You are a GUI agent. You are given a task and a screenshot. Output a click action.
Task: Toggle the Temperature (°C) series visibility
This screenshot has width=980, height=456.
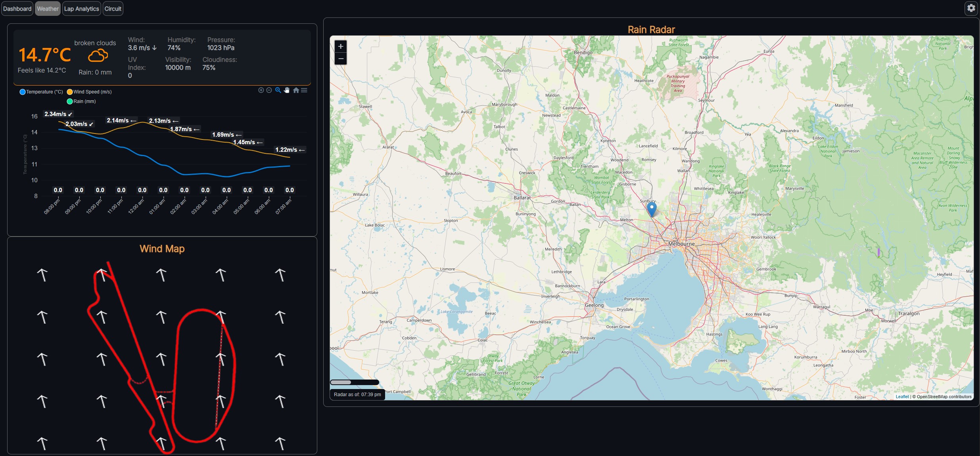coord(41,92)
